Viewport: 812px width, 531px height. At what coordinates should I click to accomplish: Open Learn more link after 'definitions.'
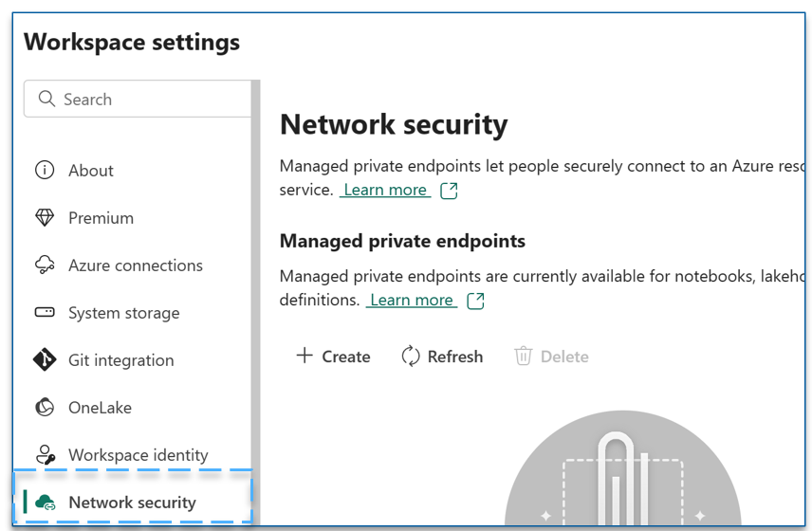point(412,301)
